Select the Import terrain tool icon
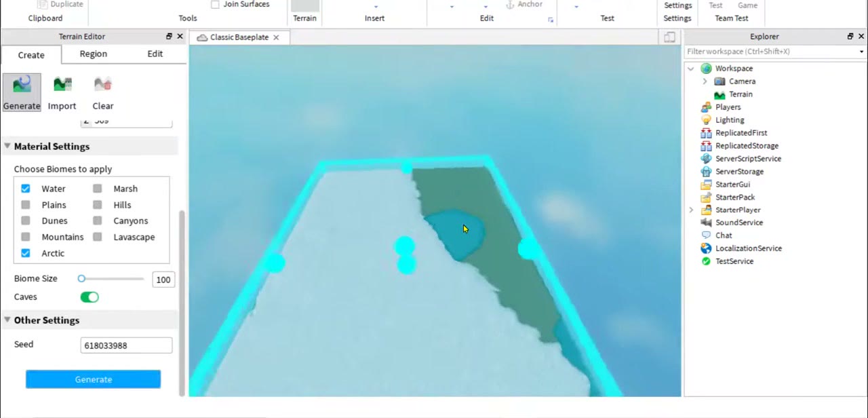Viewport: 868px width, 418px height. click(62, 85)
